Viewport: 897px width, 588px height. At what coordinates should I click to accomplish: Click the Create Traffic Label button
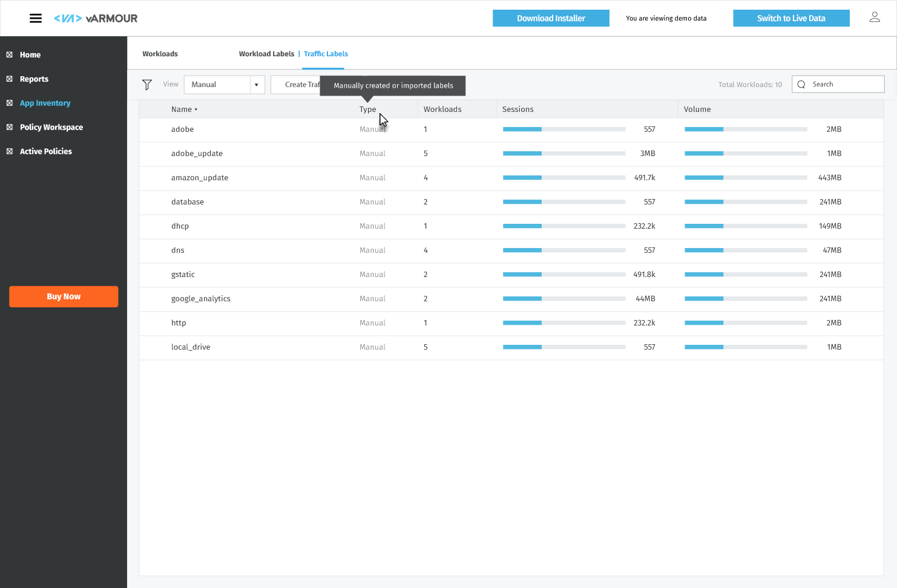(x=297, y=85)
